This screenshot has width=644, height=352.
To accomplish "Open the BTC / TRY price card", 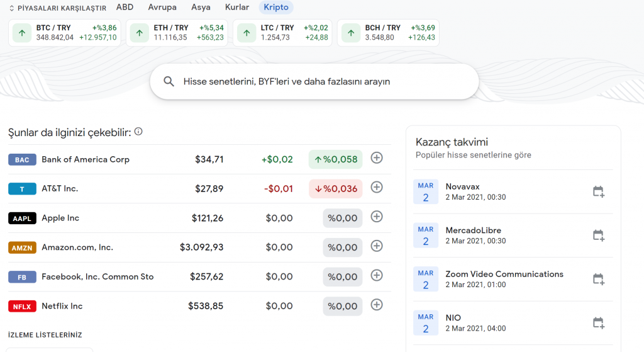I will pos(65,33).
